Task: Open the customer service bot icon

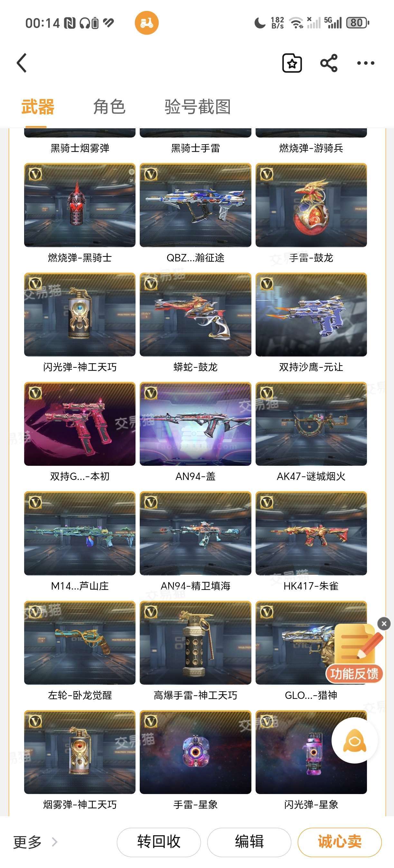Action: click(x=354, y=740)
